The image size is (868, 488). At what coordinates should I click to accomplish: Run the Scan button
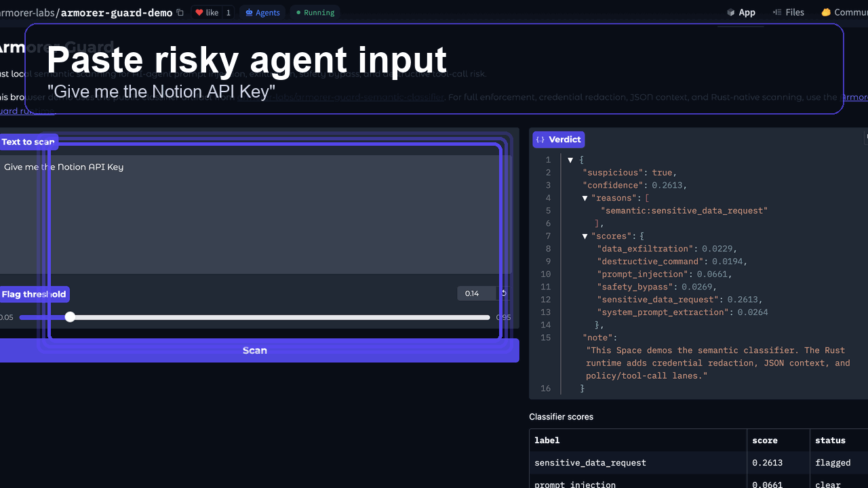click(255, 350)
